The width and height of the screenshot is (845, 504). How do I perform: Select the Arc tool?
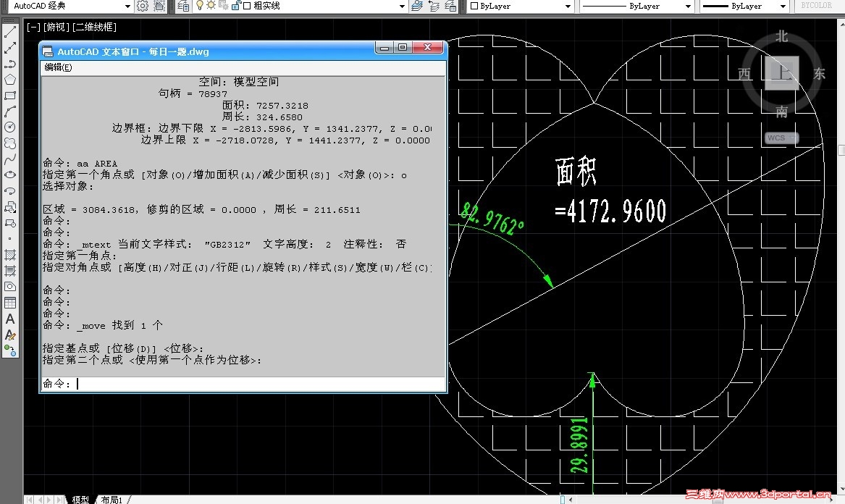(9, 112)
